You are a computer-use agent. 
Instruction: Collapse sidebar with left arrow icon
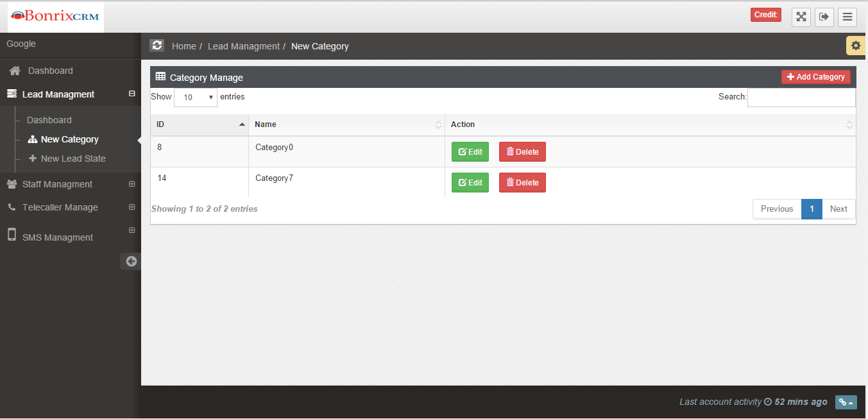pyautogui.click(x=131, y=261)
